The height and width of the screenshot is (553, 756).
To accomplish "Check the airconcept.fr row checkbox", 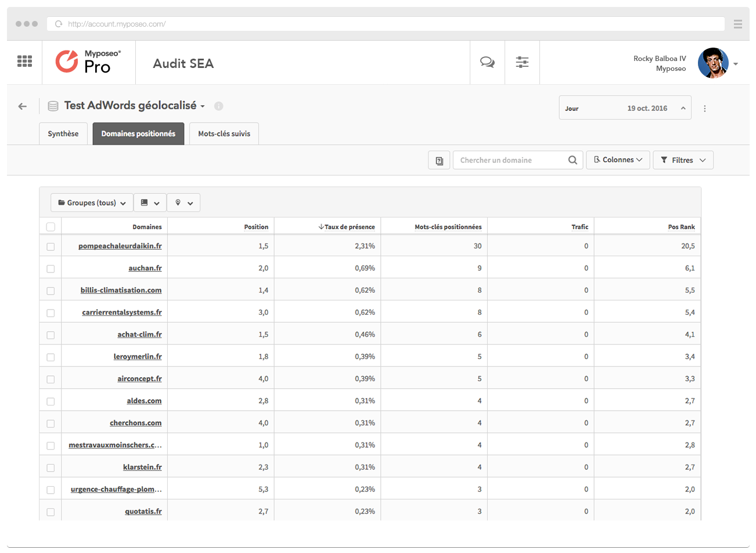I will click(x=51, y=379).
